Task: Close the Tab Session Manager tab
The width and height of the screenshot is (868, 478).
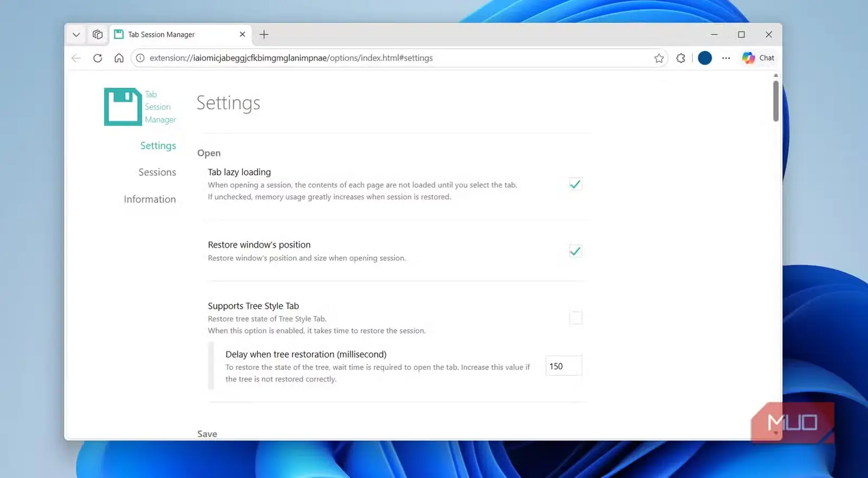Action: (x=242, y=34)
